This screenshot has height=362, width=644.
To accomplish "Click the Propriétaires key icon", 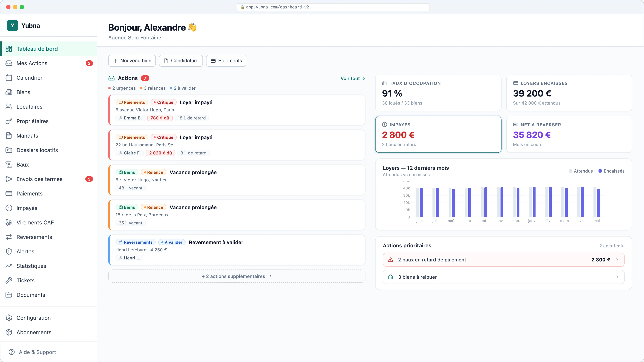I will click(9, 121).
